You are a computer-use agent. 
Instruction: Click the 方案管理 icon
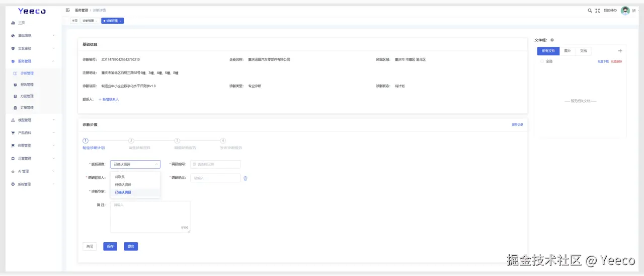(x=16, y=96)
